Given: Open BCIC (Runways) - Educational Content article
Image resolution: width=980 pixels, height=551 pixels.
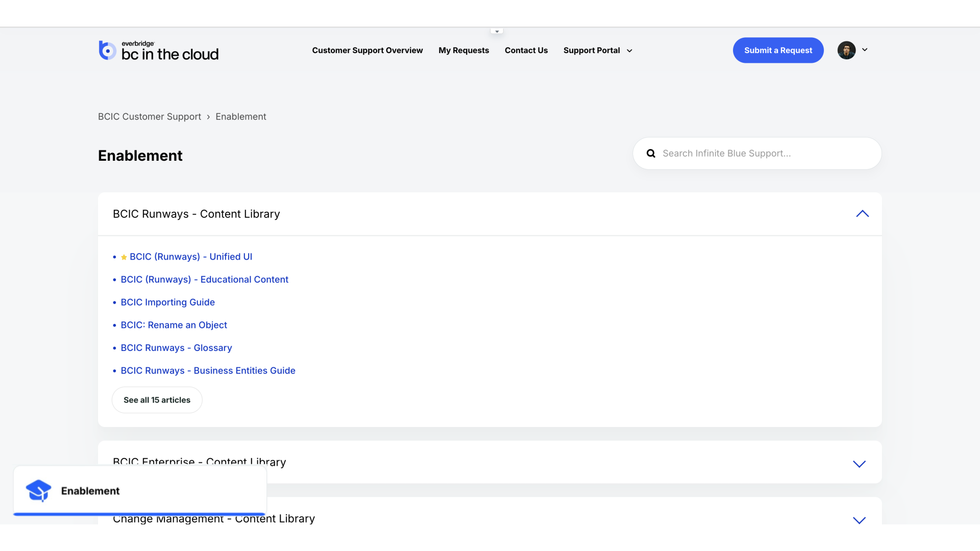Looking at the screenshot, I should pyautogui.click(x=205, y=280).
